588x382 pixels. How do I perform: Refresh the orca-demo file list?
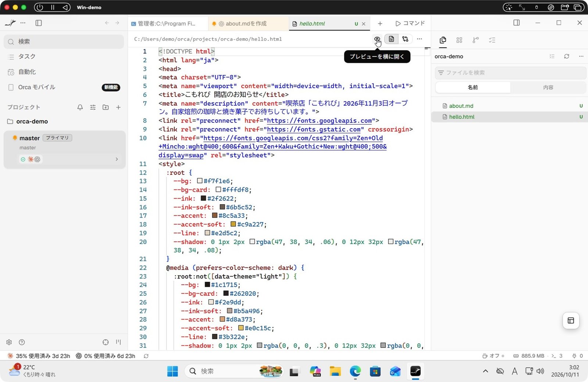pyautogui.click(x=567, y=56)
